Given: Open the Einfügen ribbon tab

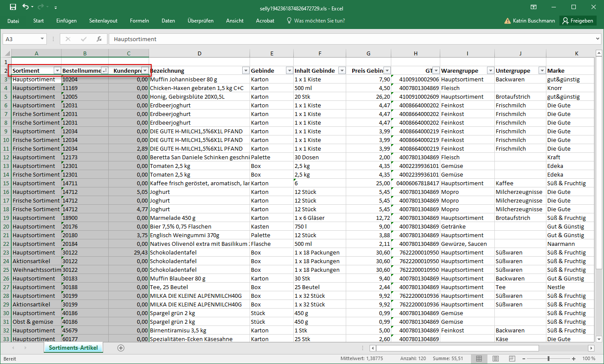Looking at the screenshot, I should coord(66,21).
